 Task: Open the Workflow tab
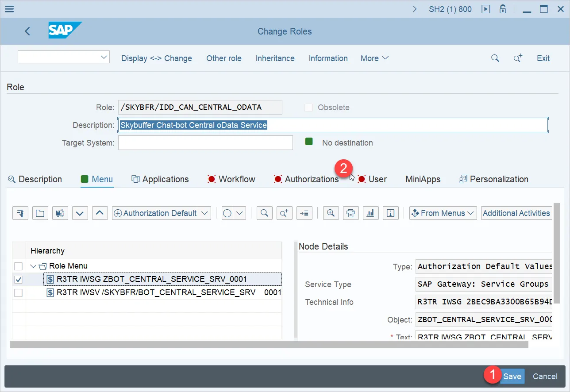tap(231, 179)
